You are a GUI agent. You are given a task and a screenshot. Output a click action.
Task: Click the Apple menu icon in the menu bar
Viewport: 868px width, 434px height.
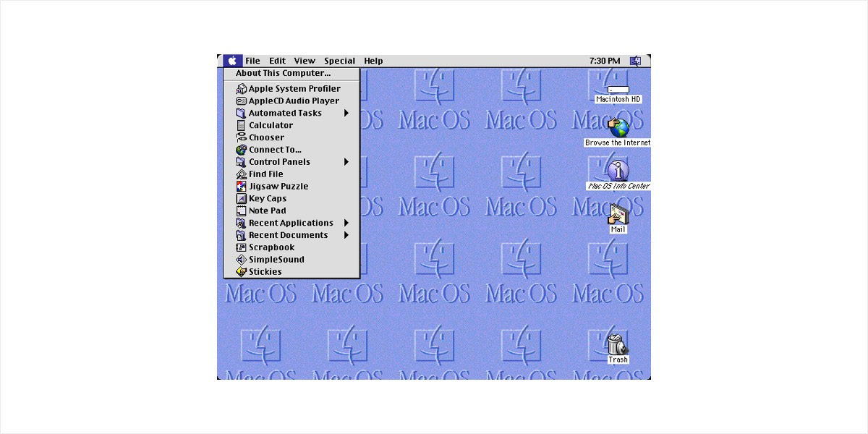click(232, 61)
